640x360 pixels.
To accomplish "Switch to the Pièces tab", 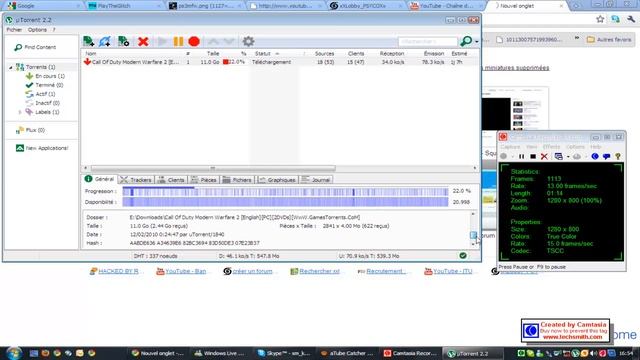I will point(204,180).
